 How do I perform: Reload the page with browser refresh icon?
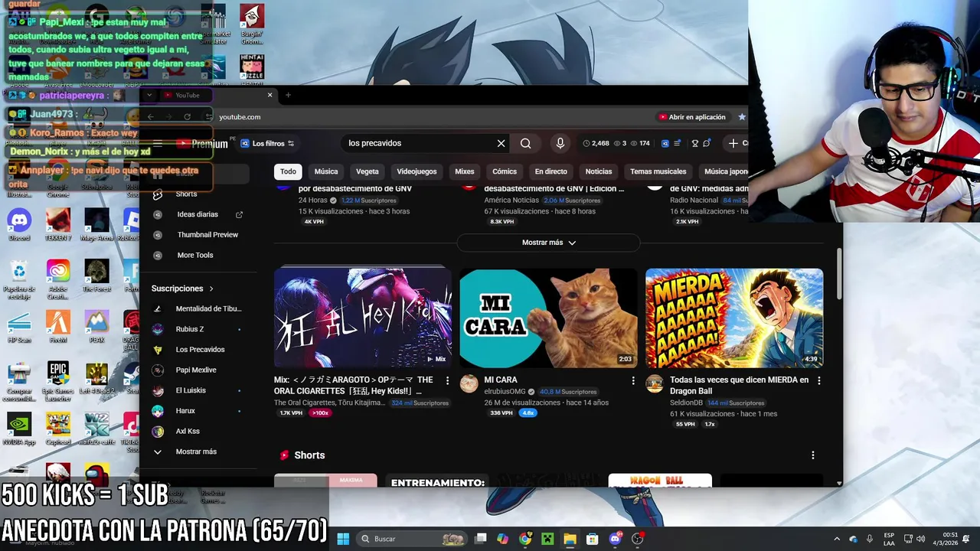tap(187, 117)
